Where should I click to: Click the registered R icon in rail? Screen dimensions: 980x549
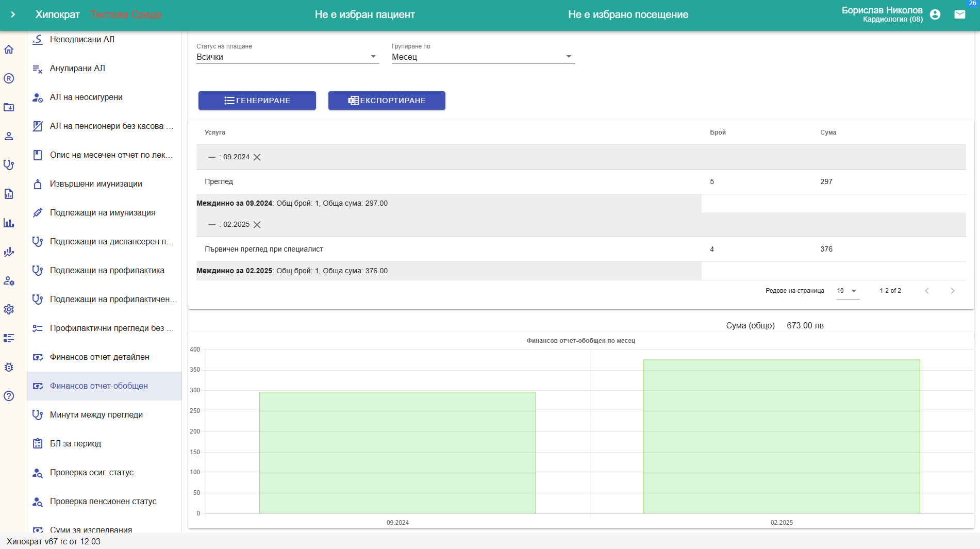coord(9,78)
